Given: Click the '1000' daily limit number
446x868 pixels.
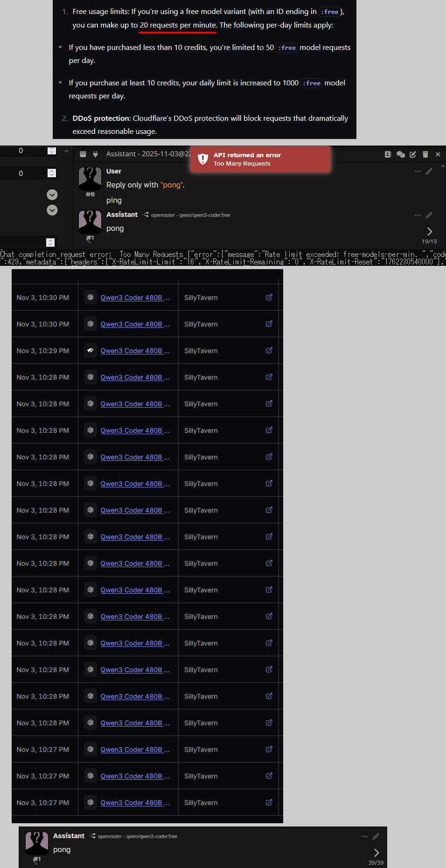Looking at the screenshot, I should 291,83.
